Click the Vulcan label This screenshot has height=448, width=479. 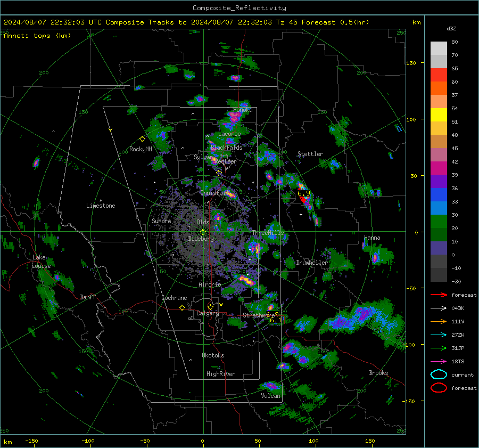(271, 396)
